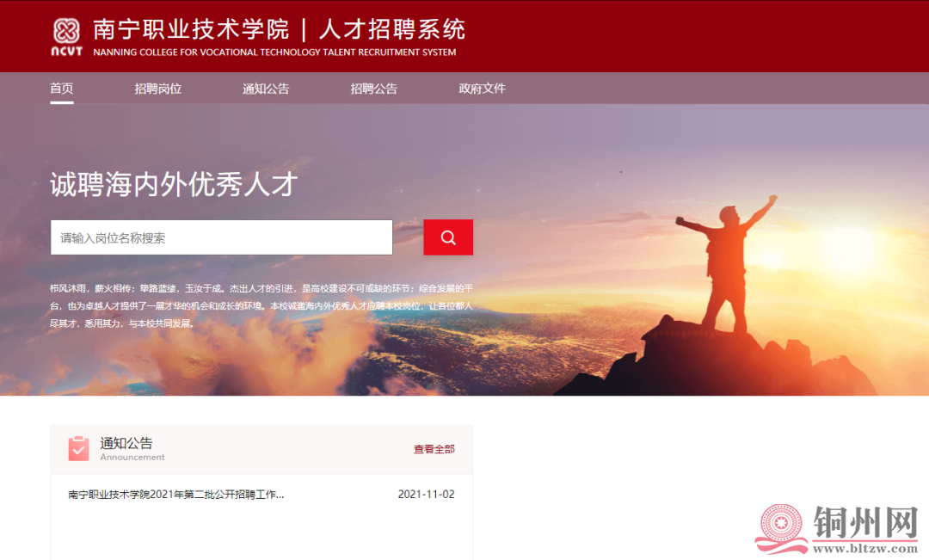929x560 pixels.
Task: Select 招聘公告 in navigation bar
Action: [x=373, y=89]
